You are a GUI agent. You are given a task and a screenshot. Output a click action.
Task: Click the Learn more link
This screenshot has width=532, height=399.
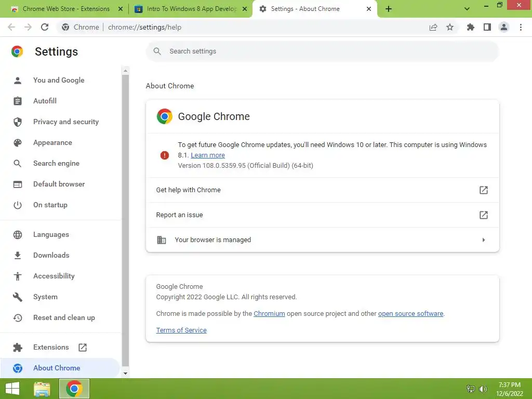click(x=208, y=155)
